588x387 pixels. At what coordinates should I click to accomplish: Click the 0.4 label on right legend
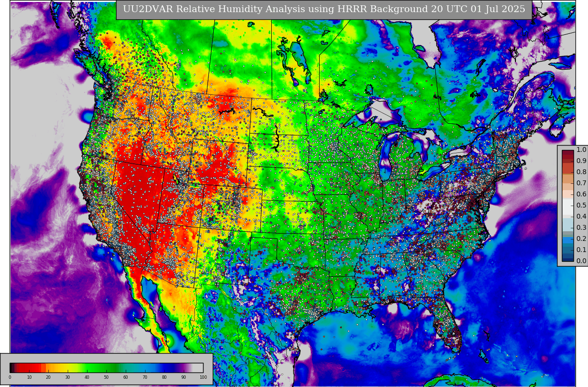(x=581, y=217)
